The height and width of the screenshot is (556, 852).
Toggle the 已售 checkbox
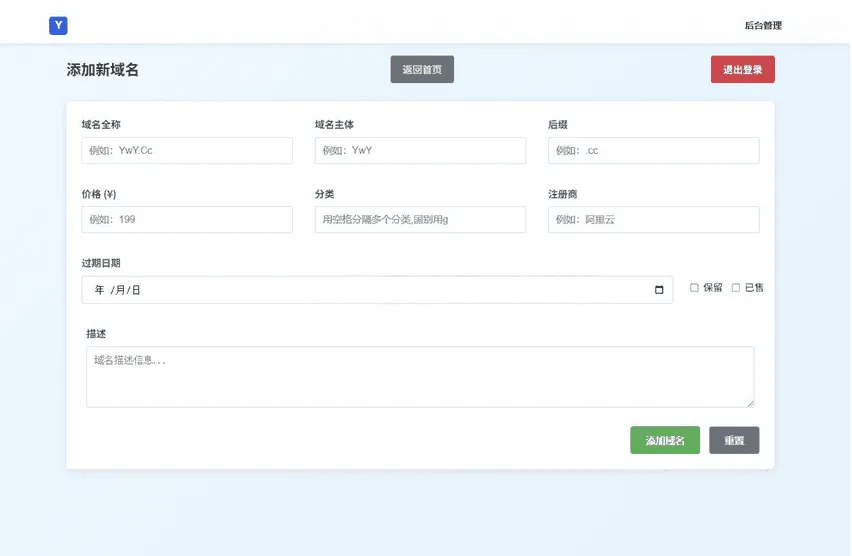coord(736,288)
